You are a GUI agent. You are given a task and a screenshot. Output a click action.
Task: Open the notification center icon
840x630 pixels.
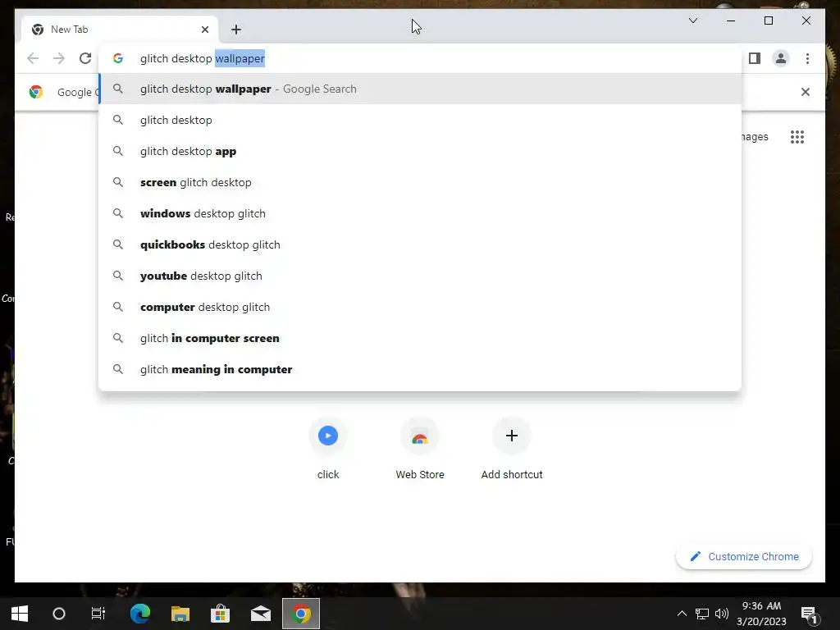point(808,614)
